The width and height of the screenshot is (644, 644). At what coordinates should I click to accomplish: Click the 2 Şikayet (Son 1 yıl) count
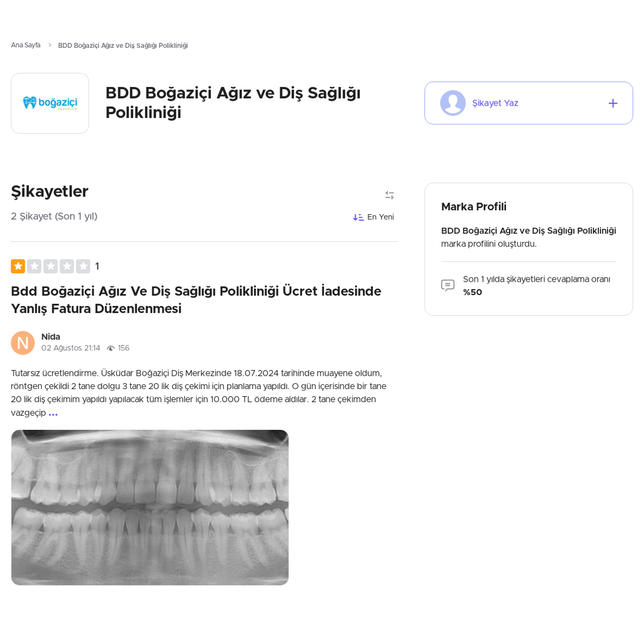tap(54, 216)
